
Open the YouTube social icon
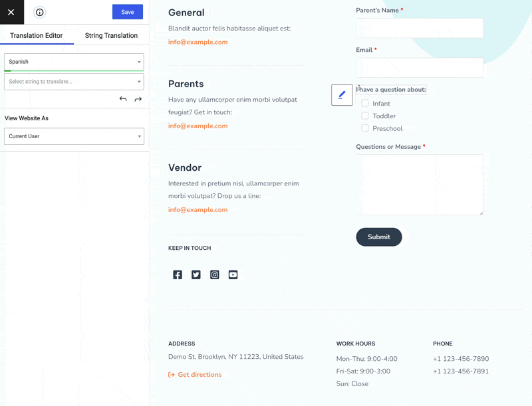coord(233,274)
